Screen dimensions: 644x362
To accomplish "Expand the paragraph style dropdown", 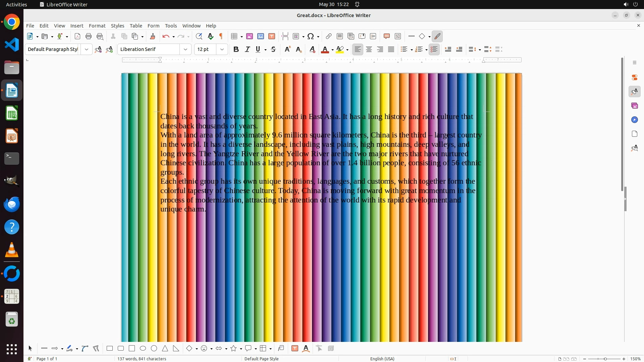I will (x=87, y=49).
